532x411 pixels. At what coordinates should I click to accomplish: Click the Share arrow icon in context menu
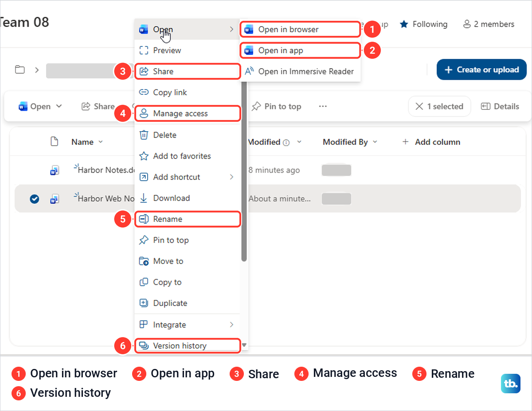coord(144,71)
